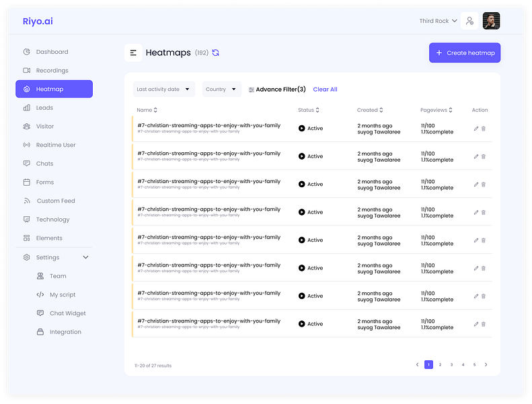Click the Leads bar-chart icon in sidebar
This screenshot has height=404, width=532.
(26, 108)
